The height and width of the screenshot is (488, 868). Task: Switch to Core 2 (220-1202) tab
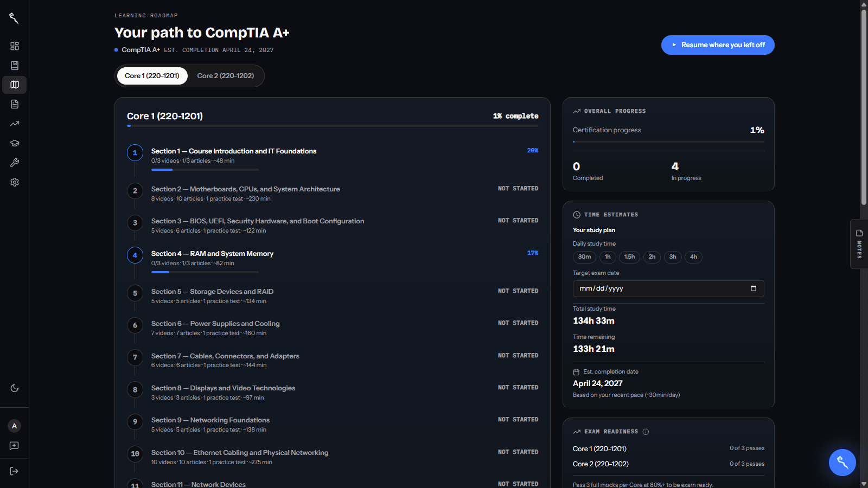(226, 76)
